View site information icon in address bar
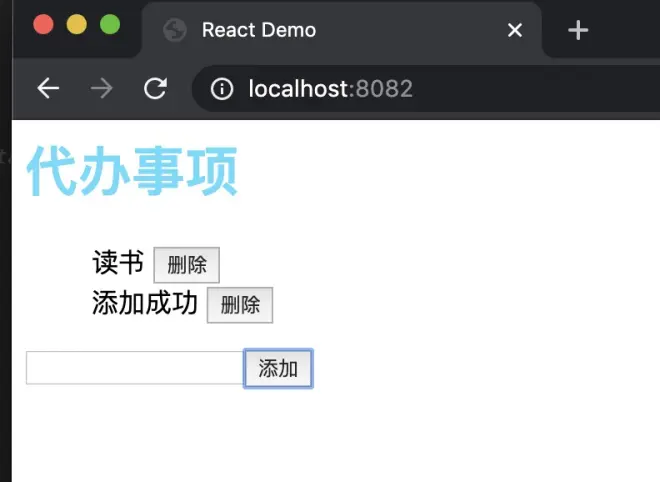This screenshot has height=482, width=660. tap(222, 89)
